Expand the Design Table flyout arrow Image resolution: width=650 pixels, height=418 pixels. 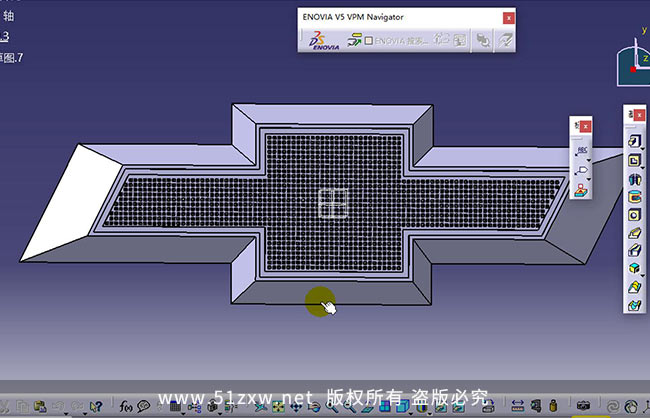click(x=183, y=414)
